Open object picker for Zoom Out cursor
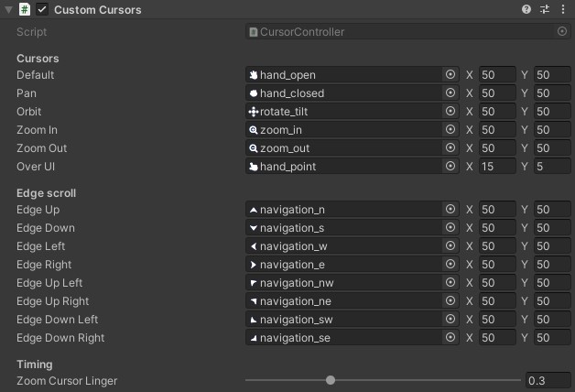 click(x=450, y=147)
